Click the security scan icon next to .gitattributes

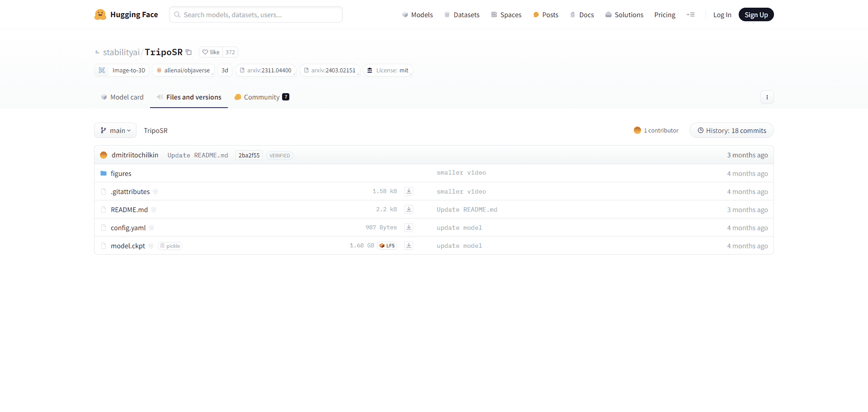tap(156, 192)
